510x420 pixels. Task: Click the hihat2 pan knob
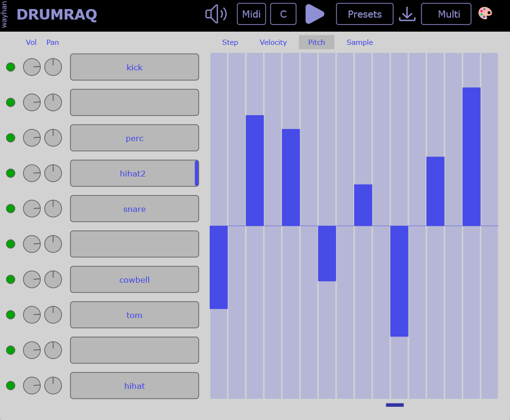click(53, 173)
